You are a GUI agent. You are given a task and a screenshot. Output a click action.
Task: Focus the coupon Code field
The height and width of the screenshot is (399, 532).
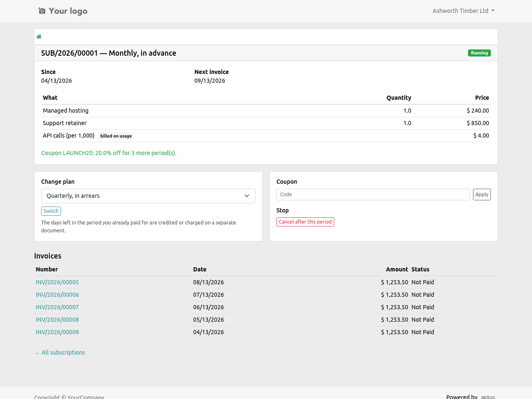pyautogui.click(x=373, y=195)
